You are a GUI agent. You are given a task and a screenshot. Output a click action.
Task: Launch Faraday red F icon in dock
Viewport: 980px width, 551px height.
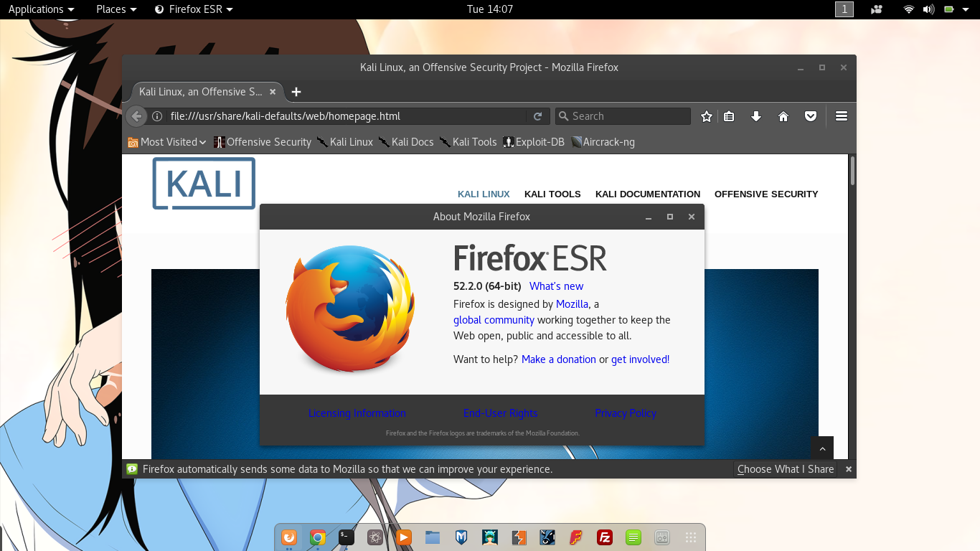[576, 537]
